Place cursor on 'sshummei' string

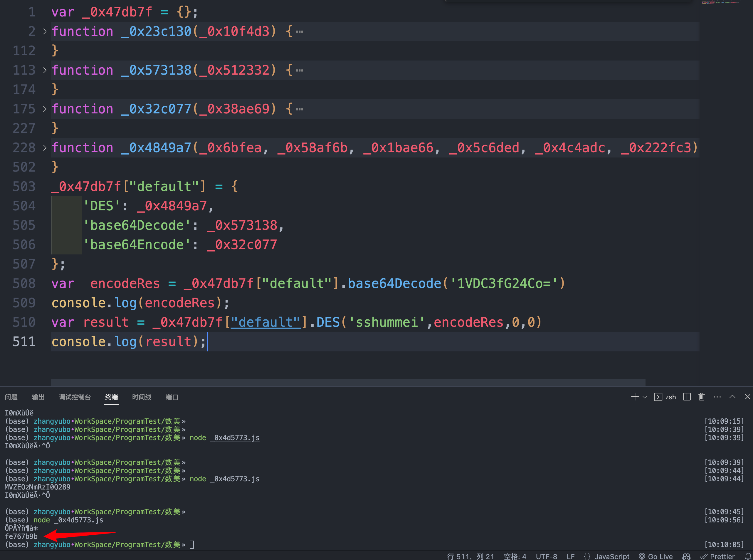387,322
